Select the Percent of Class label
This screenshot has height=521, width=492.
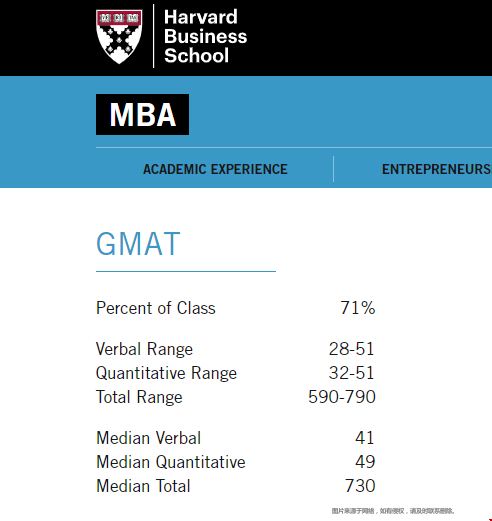[156, 308]
